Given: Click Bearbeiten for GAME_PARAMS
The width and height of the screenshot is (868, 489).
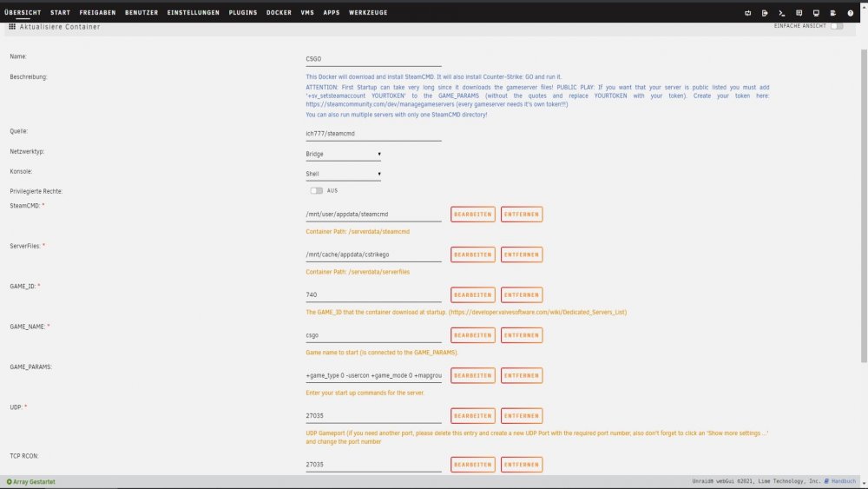Looking at the screenshot, I should coord(473,375).
